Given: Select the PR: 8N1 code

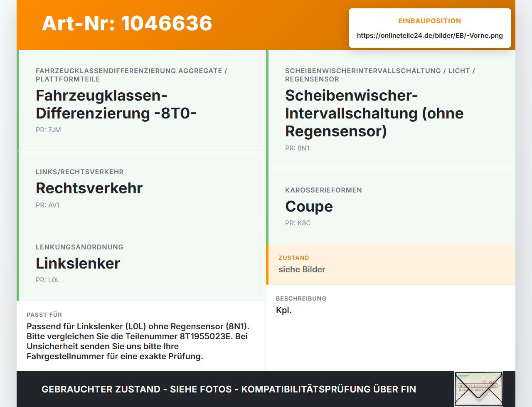Looking at the screenshot, I should (297, 148).
